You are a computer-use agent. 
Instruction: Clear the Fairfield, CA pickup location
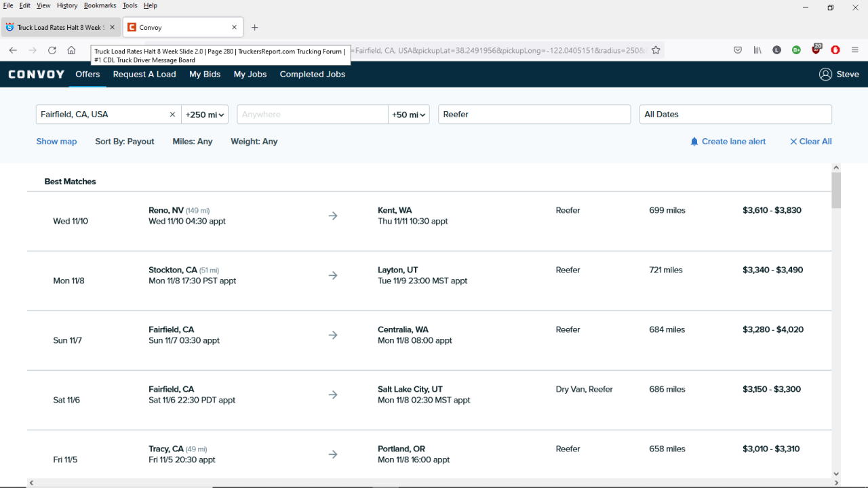coord(172,115)
